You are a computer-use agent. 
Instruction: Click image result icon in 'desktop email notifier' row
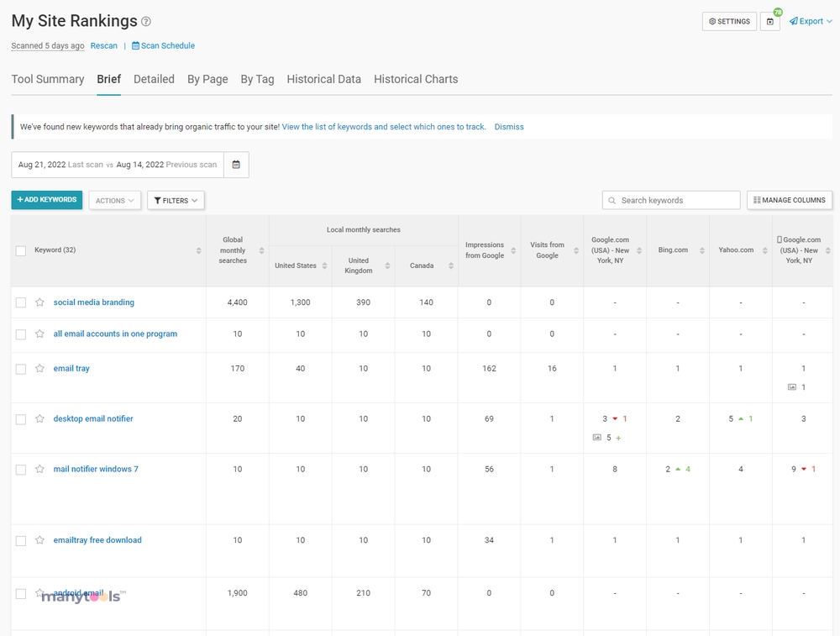coord(596,437)
